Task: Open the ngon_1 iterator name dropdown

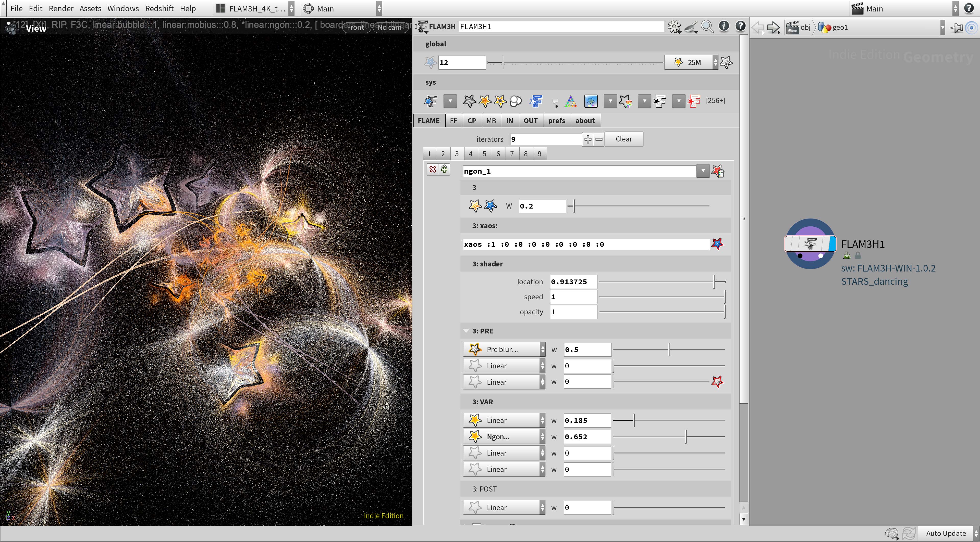Action: click(x=702, y=171)
